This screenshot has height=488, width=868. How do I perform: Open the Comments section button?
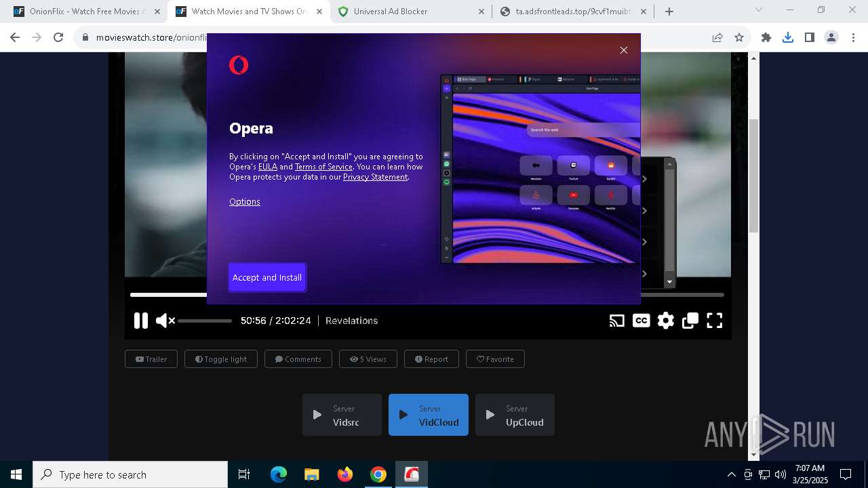298,359
